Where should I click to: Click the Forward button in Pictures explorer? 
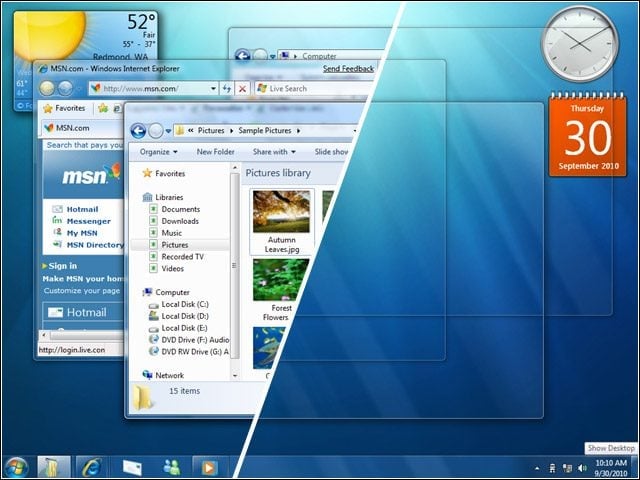pyautogui.click(x=155, y=131)
